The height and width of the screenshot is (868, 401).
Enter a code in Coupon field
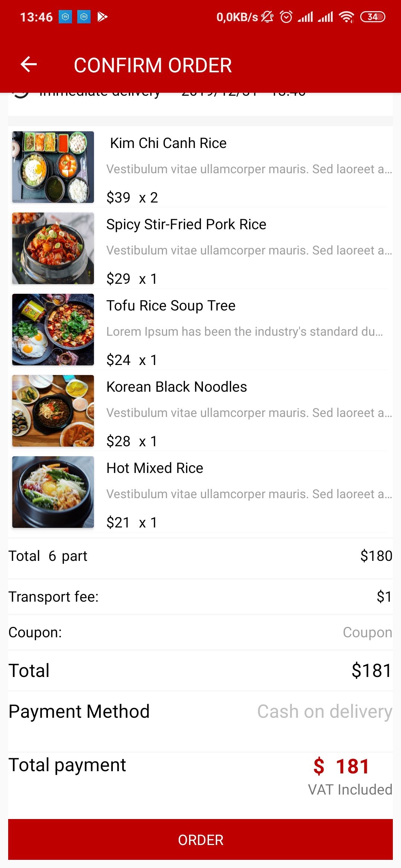(367, 632)
